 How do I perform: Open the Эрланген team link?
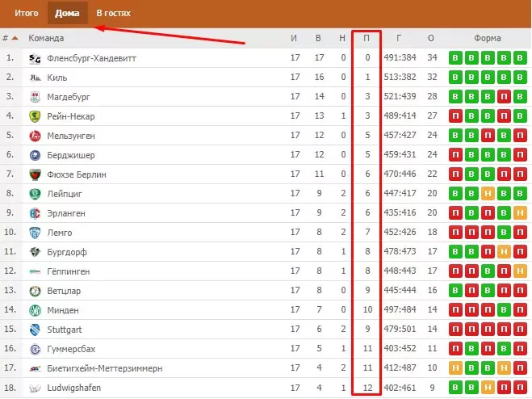tap(66, 213)
